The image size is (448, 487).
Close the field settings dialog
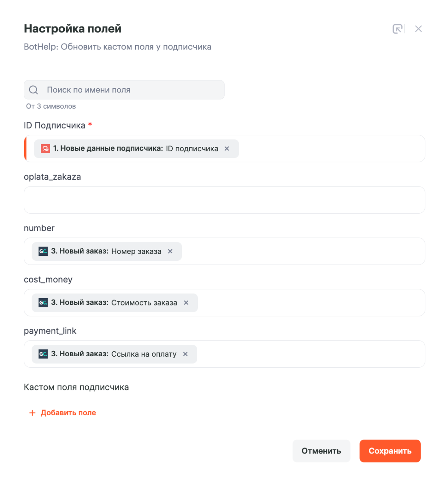tap(418, 29)
